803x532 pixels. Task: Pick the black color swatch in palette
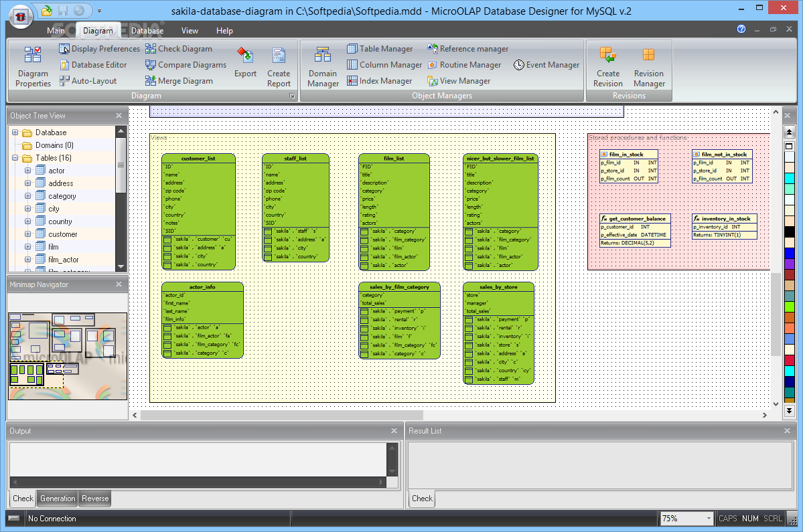tap(789, 232)
